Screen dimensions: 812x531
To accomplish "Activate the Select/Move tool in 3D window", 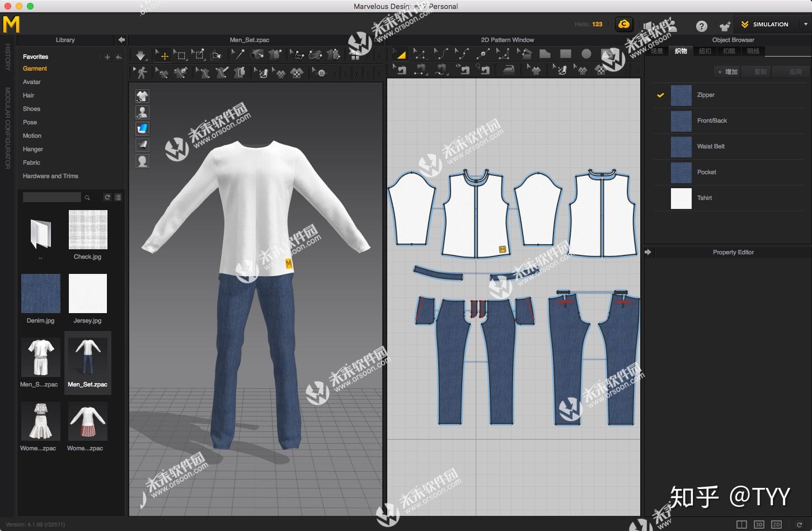I will click(x=163, y=55).
